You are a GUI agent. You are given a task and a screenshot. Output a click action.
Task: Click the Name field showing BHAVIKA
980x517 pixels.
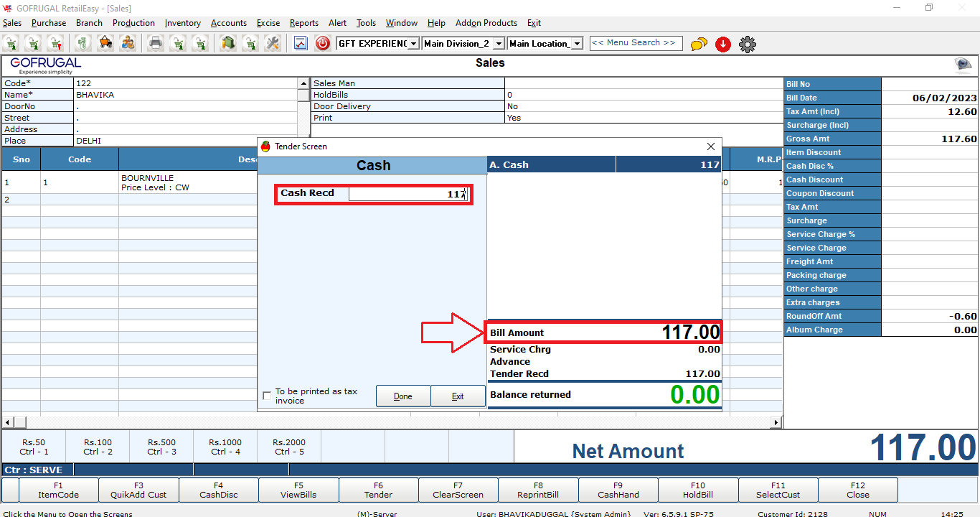coord(186,95)
